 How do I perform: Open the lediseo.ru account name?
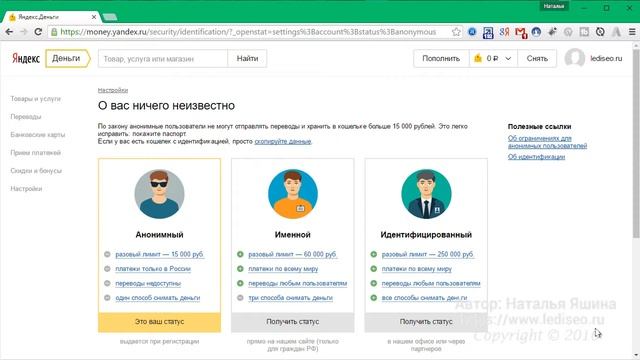pyautogui.click(x=606, y=58)
